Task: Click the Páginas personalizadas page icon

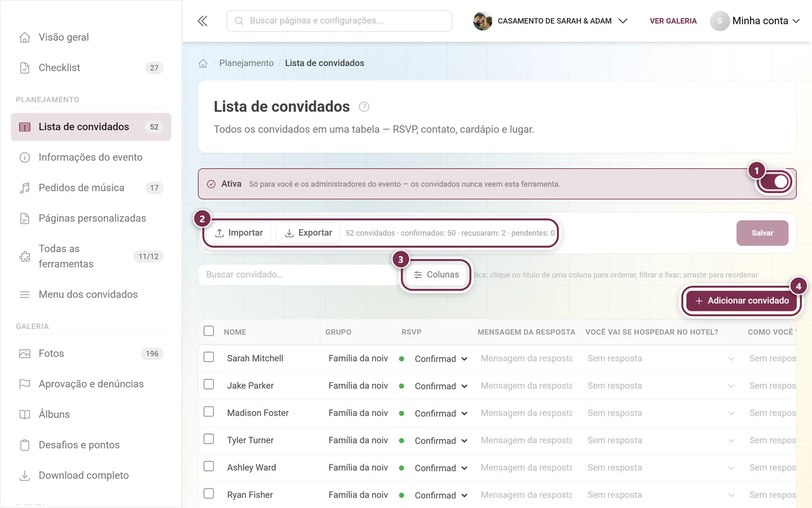Action: [x=25, y=218]
